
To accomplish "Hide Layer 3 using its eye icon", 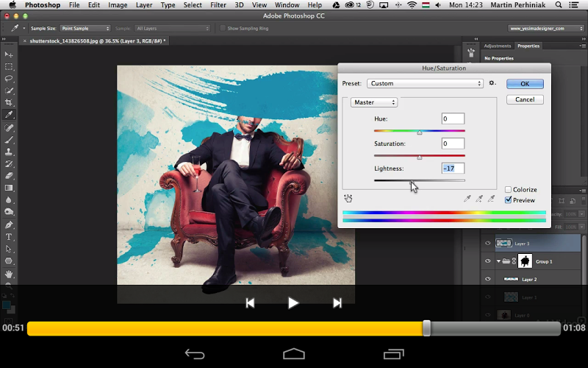I will coord(487,243).
